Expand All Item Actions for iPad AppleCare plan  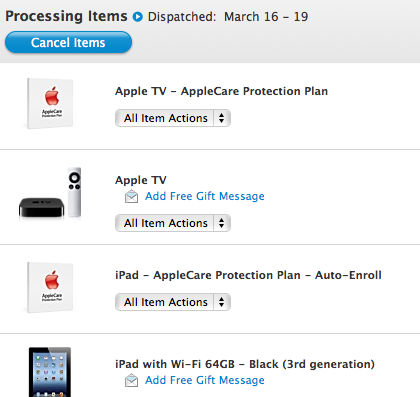(173, 302)
